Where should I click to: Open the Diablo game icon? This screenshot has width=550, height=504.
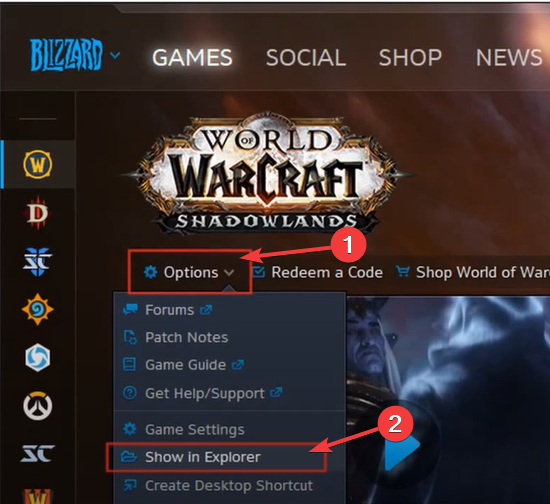tap(38, 213)
